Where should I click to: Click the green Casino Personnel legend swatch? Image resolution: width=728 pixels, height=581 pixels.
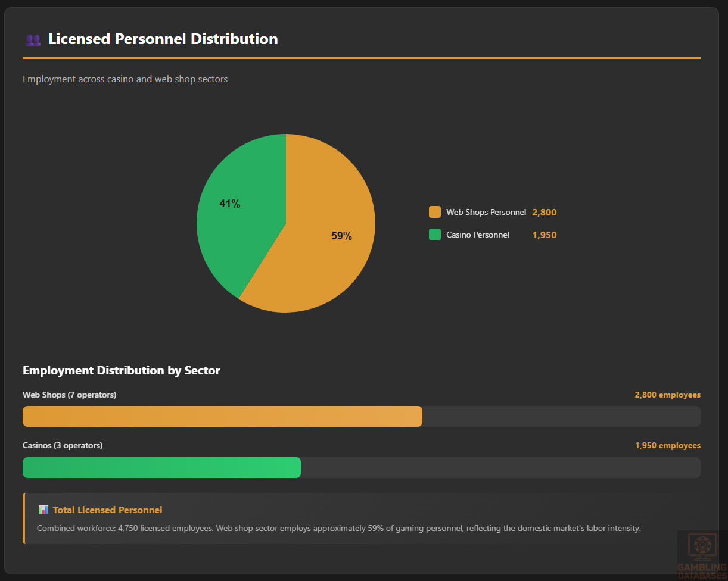tap(435, 235)
